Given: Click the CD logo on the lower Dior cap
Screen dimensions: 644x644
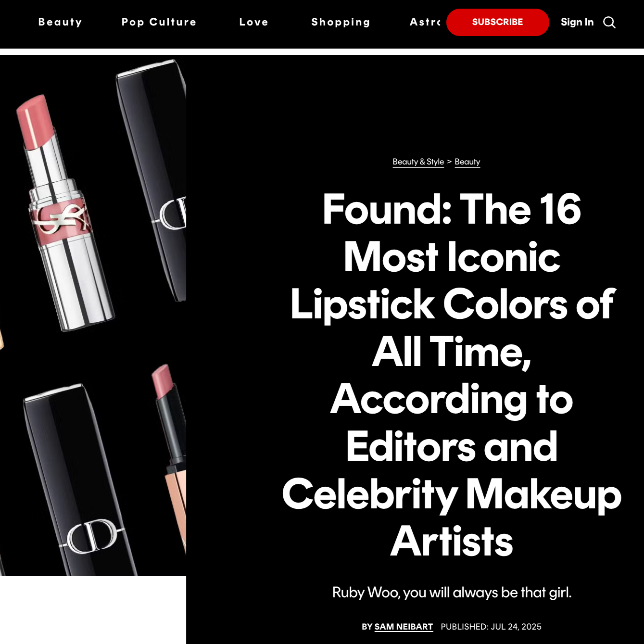Looking at the screenshot, I should tap(91, 536).
